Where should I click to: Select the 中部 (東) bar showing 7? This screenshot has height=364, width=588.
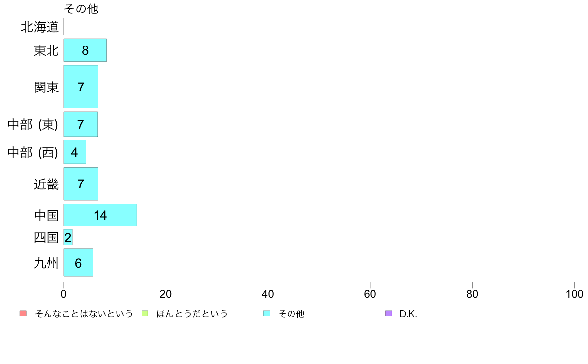tap(81, 124)
